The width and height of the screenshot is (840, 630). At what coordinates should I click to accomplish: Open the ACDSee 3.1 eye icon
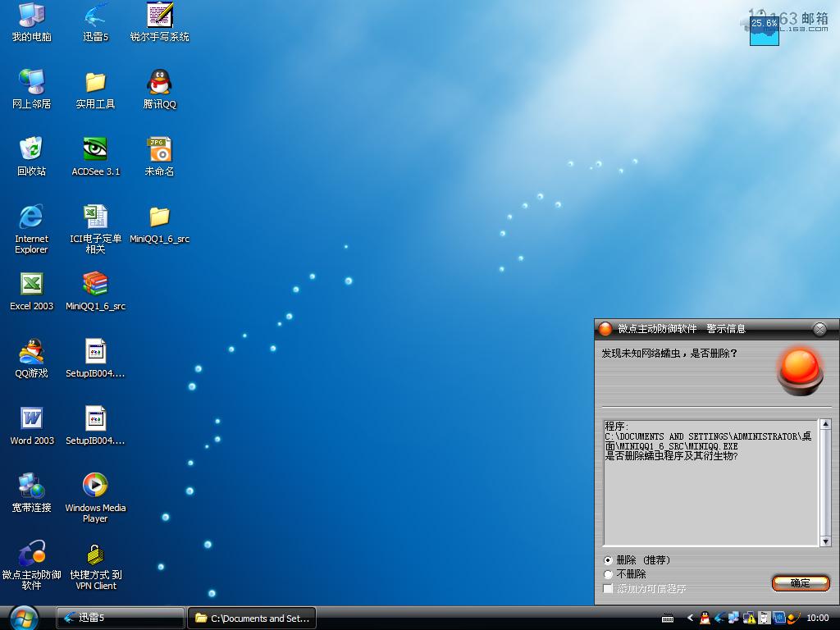click(x=95, y=150)
